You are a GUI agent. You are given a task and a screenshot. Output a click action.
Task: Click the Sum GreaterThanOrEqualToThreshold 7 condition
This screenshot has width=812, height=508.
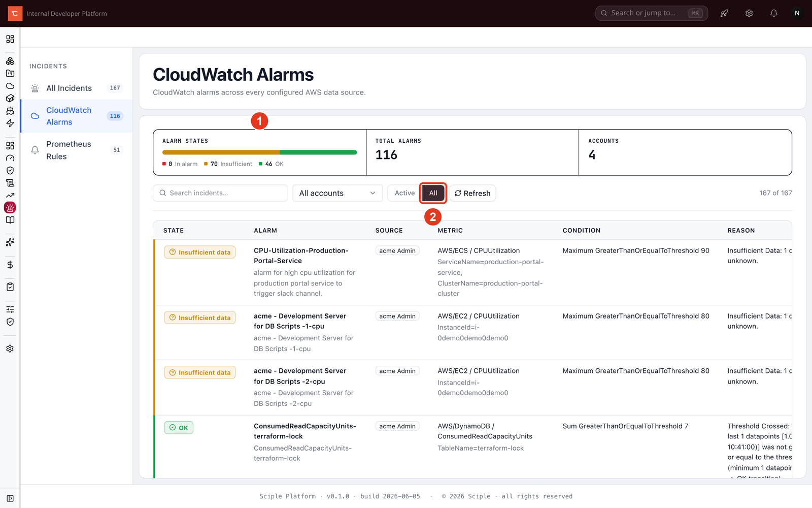tap(625, 426)
